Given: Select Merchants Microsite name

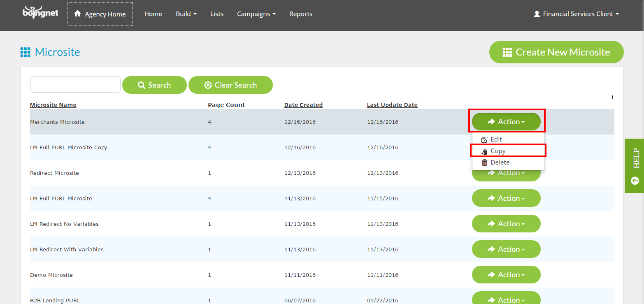Looking at the screenshot, I should pos(57,122).
